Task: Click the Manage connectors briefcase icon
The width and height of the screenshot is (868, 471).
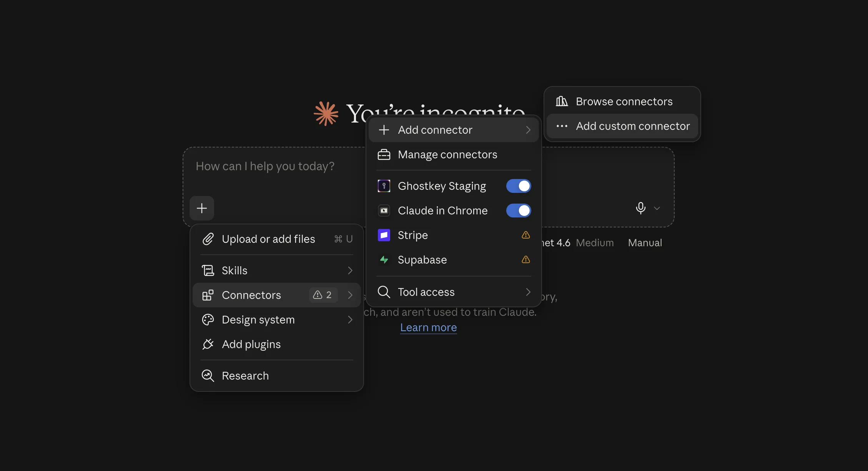Action: coord(384,154)
